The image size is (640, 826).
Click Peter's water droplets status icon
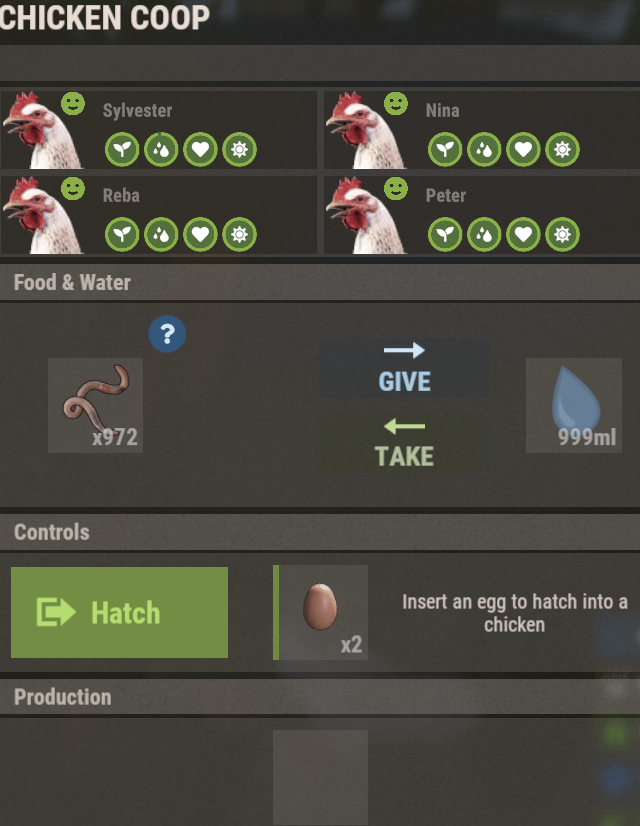click(484, 234)
